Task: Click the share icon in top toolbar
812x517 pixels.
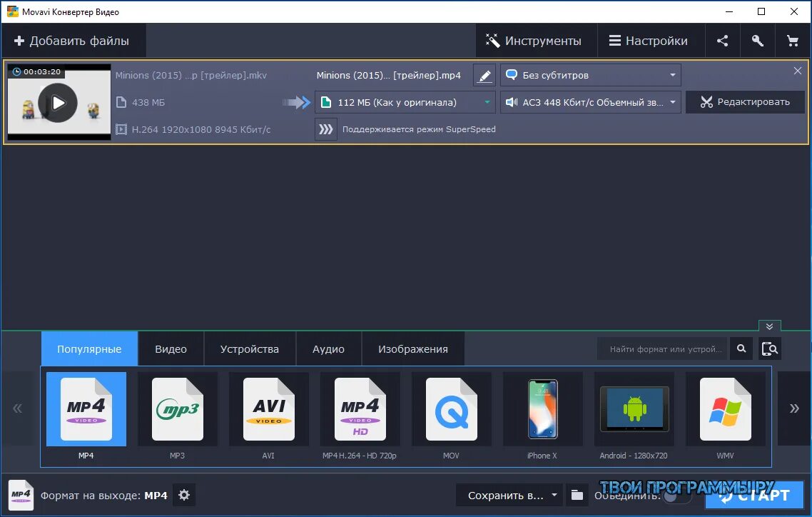Action: [722, 41]
